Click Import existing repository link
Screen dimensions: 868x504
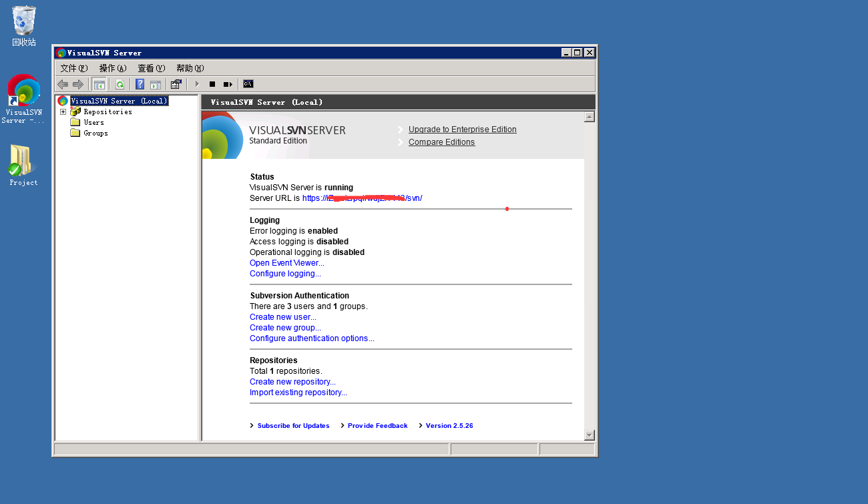pos(298,393)
